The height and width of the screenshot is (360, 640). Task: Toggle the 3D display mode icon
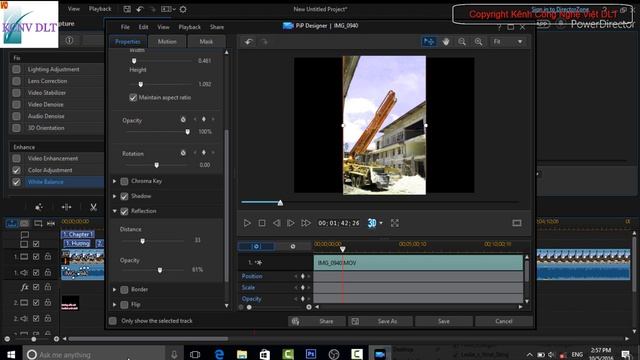[372, 223]
